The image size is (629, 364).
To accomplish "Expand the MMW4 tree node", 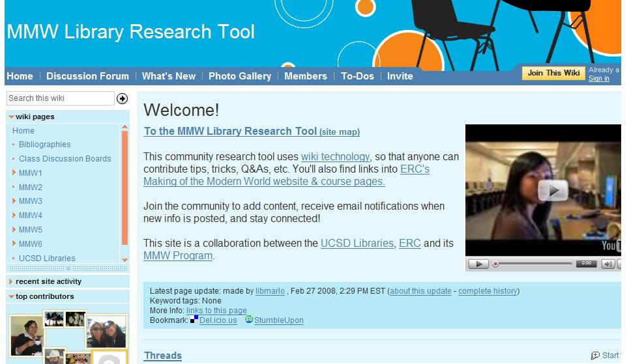I will 14,216.
